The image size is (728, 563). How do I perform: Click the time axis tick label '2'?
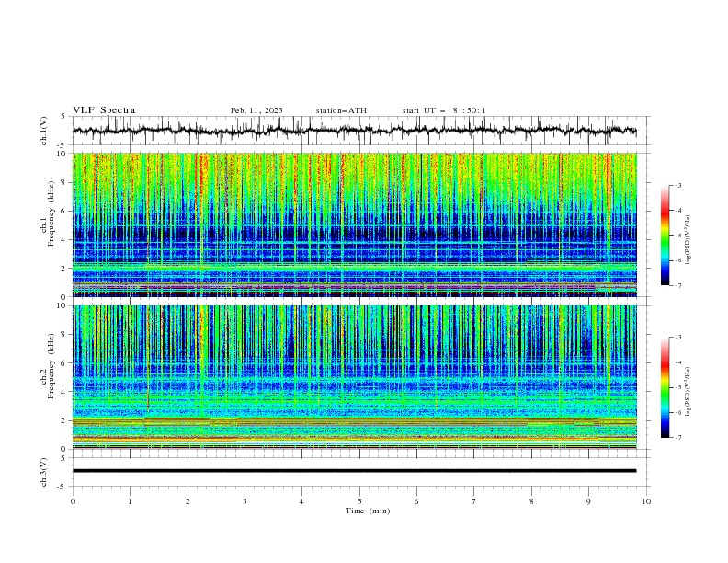click(188, 501)
